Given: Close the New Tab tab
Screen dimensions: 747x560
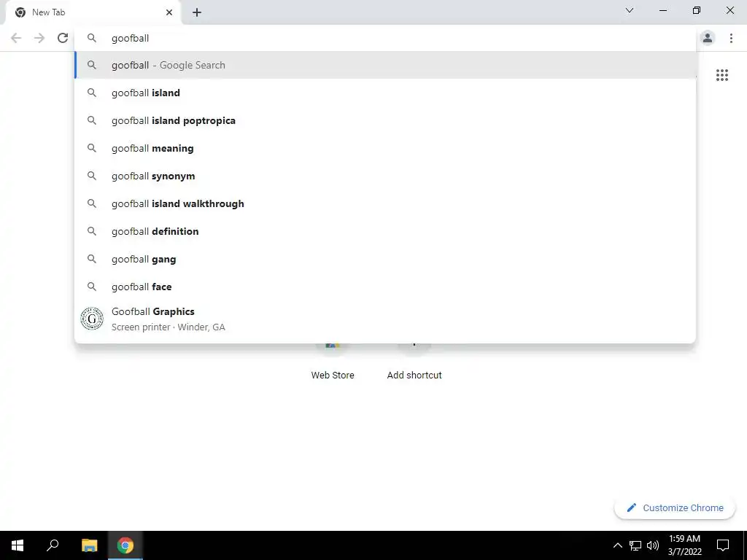Looking at the screenshot, I should click(169, 12).
